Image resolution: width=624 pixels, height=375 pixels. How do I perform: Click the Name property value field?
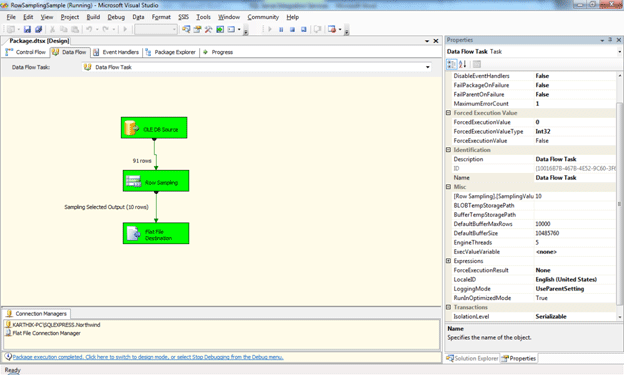point(575,178)
